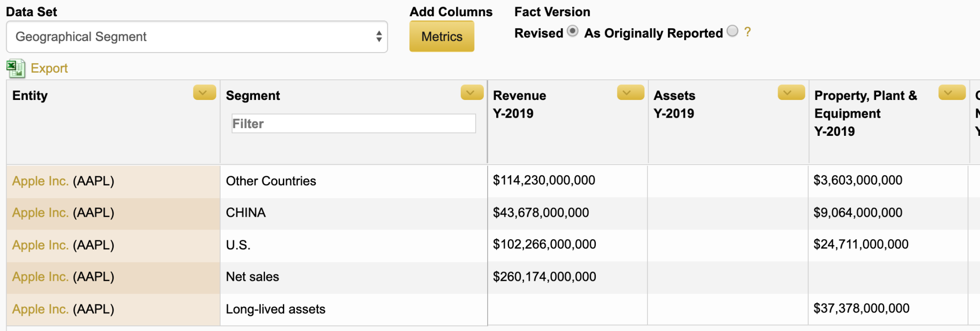The image size is (980, 331).
Task: Open the Assets Y-2019 column menu
Action: [791, 93]
